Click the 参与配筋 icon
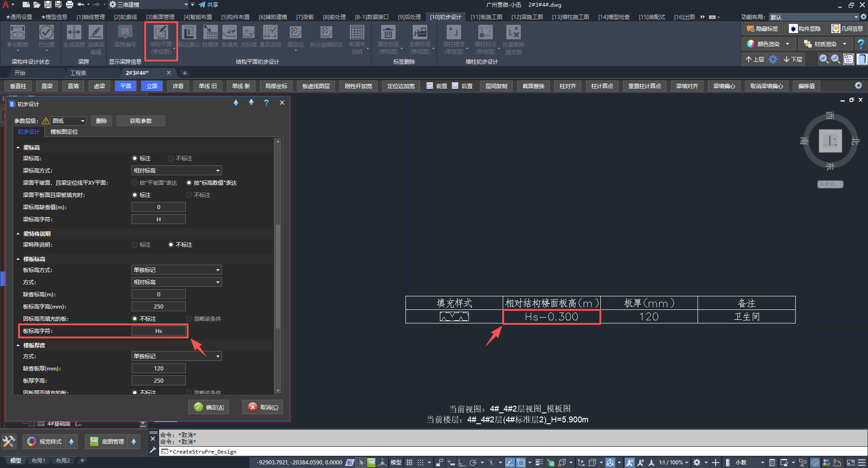 pyautogui.click(x=18, y=33)
